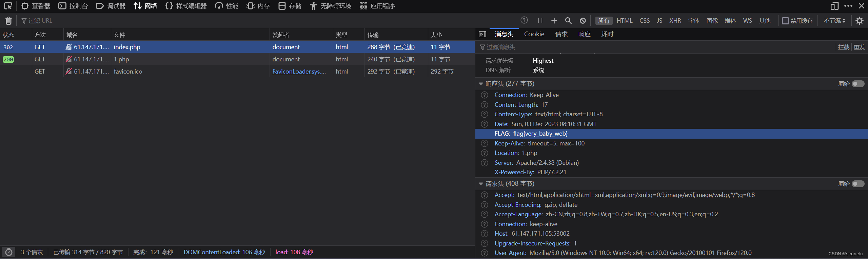Switch to the 消息头 headers tab
Viewport: 868px width, 259px height.
coord(504,34)
